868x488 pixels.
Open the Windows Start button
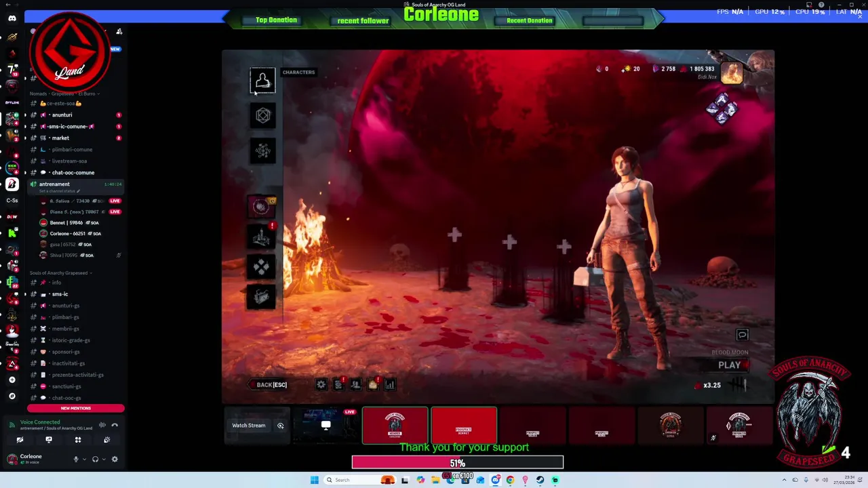coord(315,480)
